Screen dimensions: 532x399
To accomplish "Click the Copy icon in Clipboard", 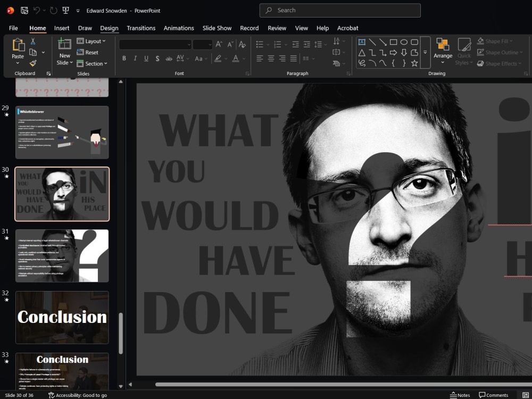I will [x=33, y=52].
